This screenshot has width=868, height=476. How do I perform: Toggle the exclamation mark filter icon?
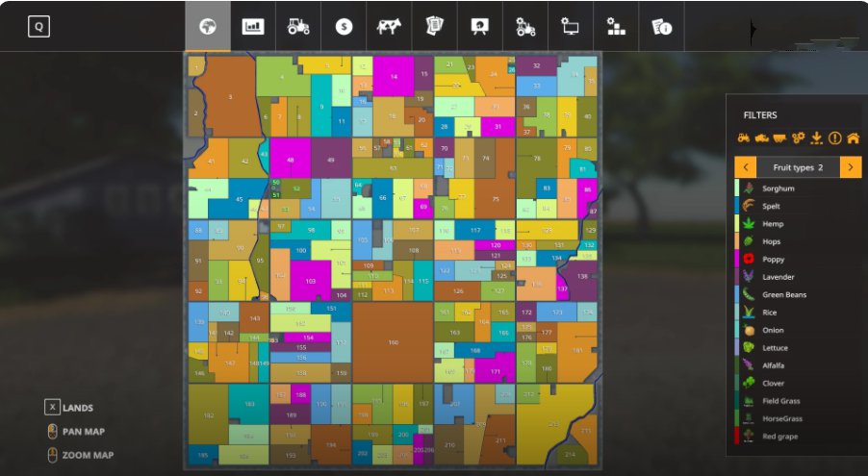point(834,138)
